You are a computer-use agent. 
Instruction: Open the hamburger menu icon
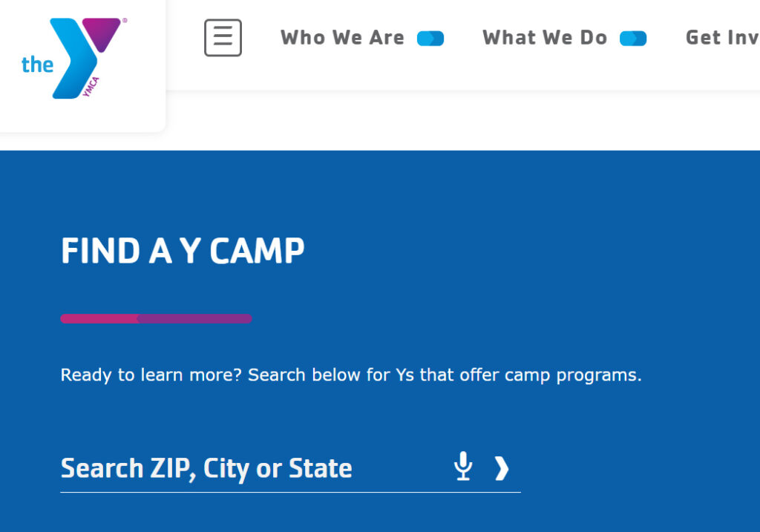[x=223, y=38]
